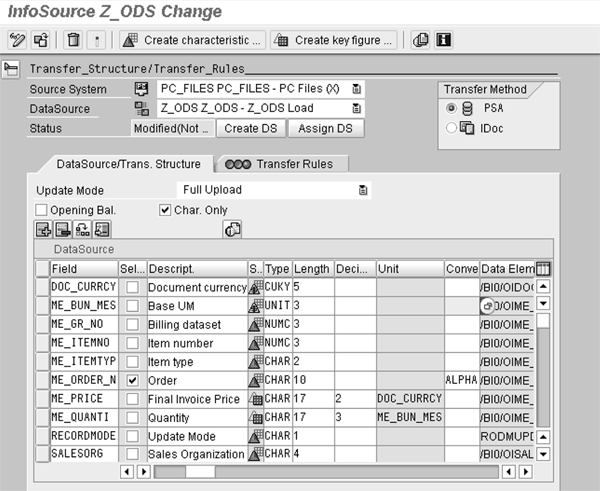Click the info icon in the top toolbar
This screenshot has height=491, width=600.
point(442,40)
